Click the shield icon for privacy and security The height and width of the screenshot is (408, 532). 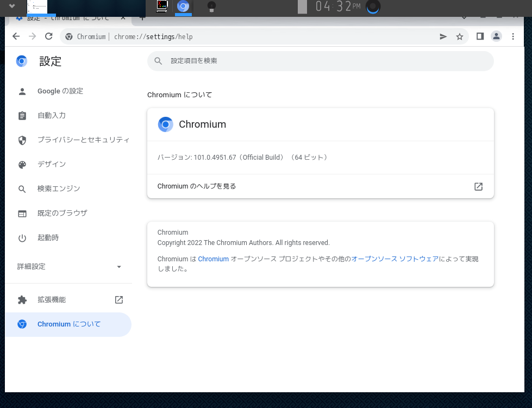pyautogui.click(x=22, y=140)
